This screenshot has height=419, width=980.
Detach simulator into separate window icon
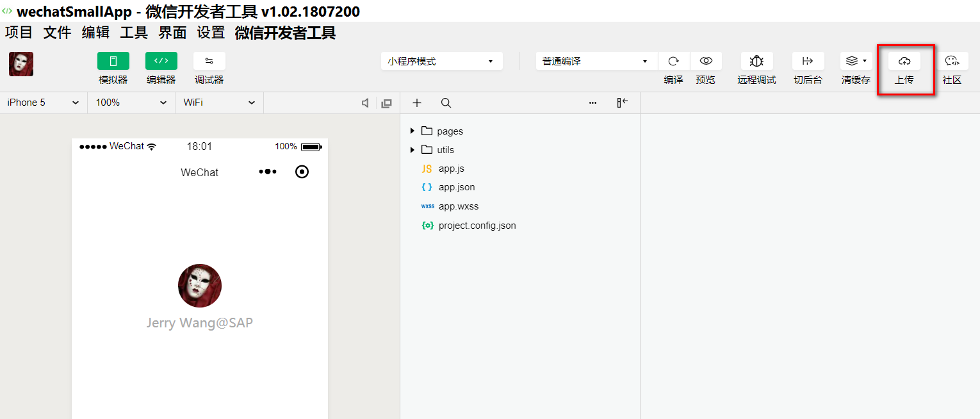(x=386, y=103)
